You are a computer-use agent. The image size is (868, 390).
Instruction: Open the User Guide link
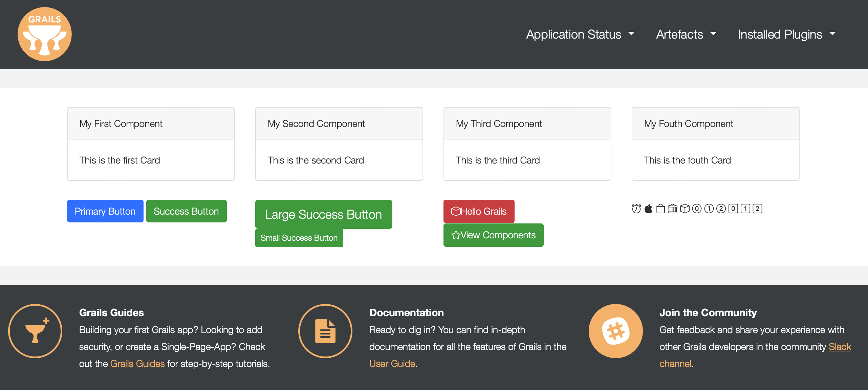[392, 364]
